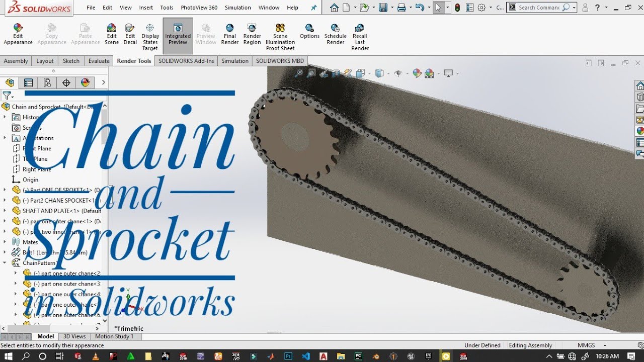Viewport: 644px width, 362px height.
Task: Open the PropertyManager tab icon
Action: coord(28,83)
